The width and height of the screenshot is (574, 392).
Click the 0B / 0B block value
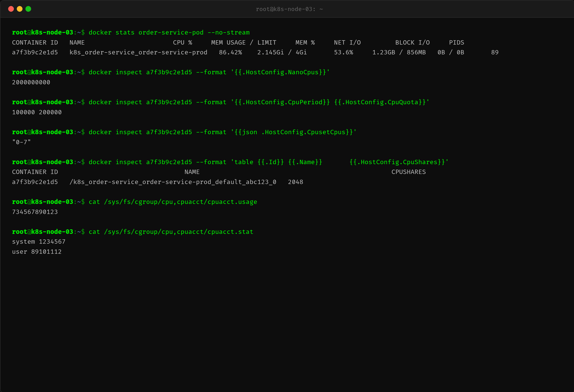tap(451, 52)
